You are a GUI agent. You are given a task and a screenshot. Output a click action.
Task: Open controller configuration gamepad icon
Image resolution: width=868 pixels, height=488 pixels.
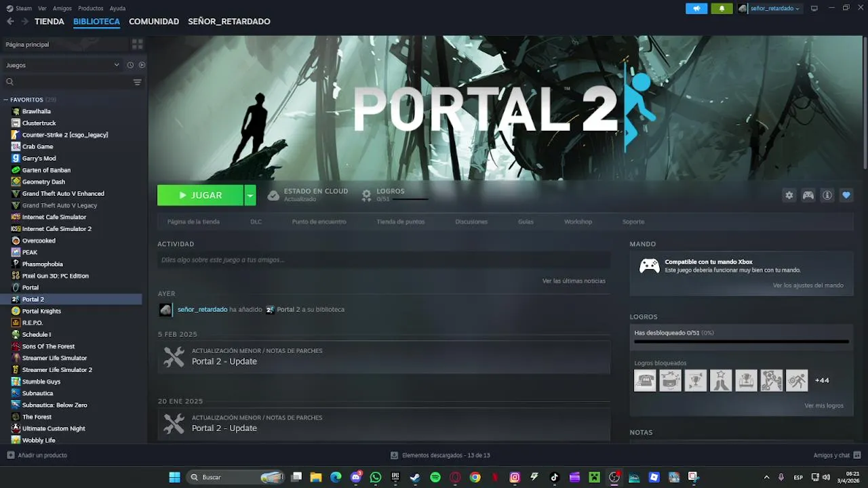tap(808, 195)
